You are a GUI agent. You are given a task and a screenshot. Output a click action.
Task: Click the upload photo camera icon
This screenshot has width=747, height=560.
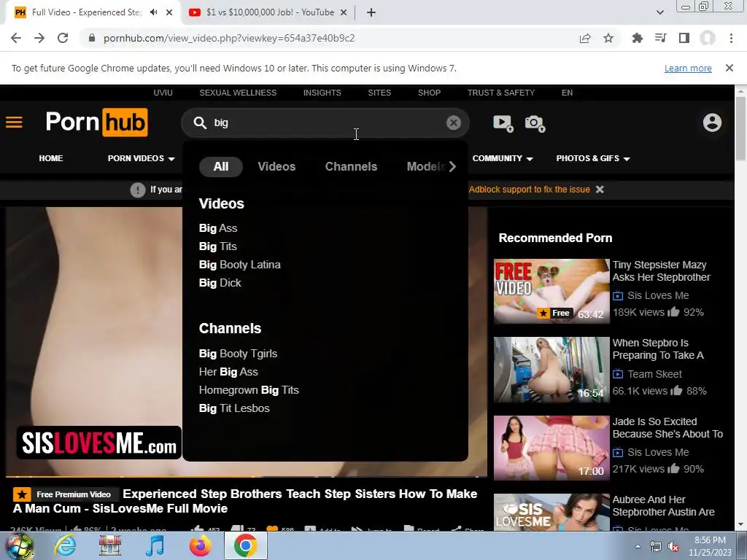pos(535,123)
